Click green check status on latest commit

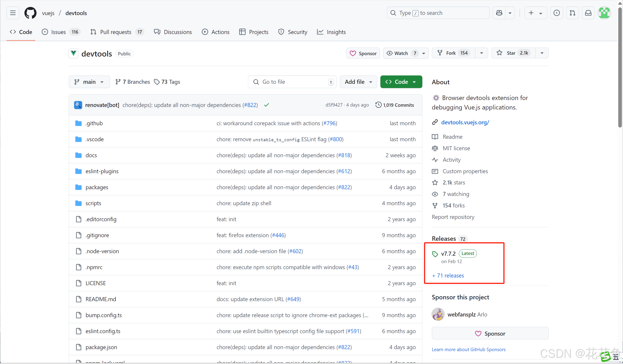[x=266, y=105]
